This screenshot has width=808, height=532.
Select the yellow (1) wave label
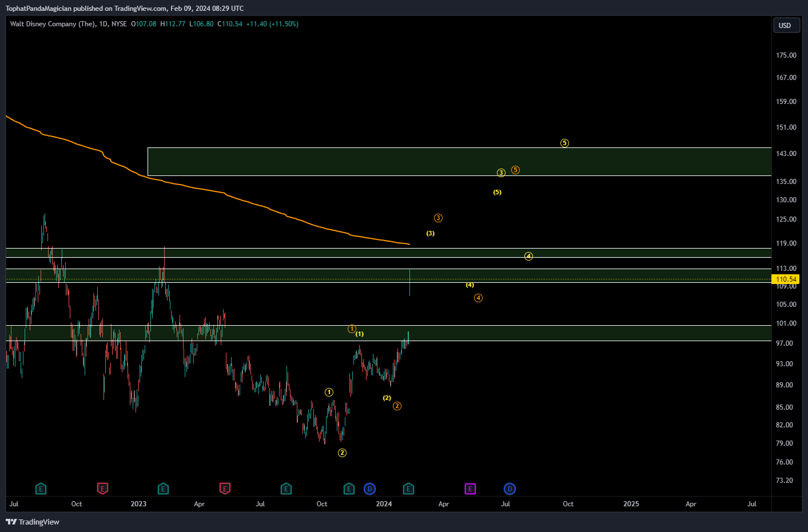coord(360,334)
